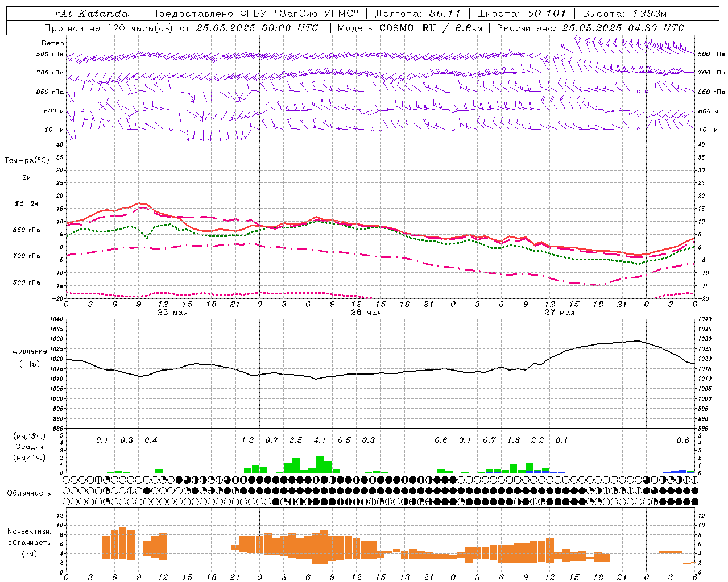Click the "700 гПа" temperature legend entry

(x=27, y=256)
